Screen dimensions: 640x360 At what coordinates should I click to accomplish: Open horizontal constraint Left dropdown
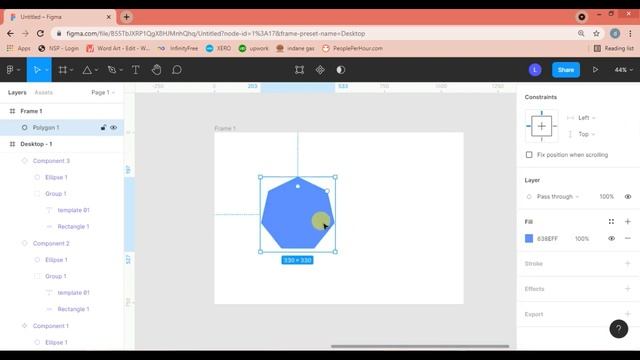pos(587,118)
